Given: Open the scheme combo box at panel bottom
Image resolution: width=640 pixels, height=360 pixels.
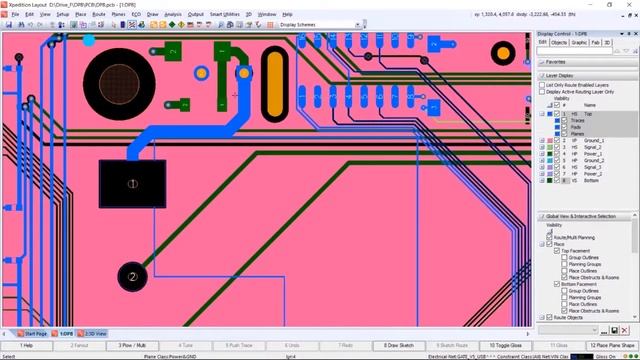Looking at the screenshot, I should point(568,330).
